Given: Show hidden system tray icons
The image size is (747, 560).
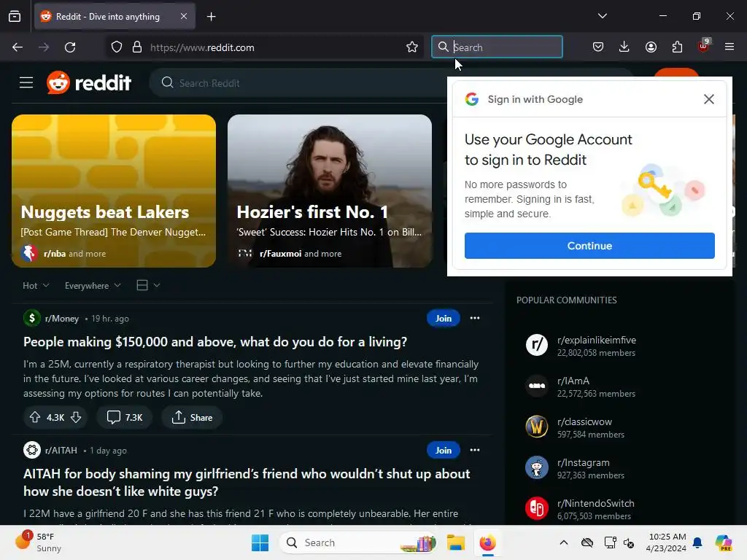Looking at the screenshot, I should pos(564,542).
